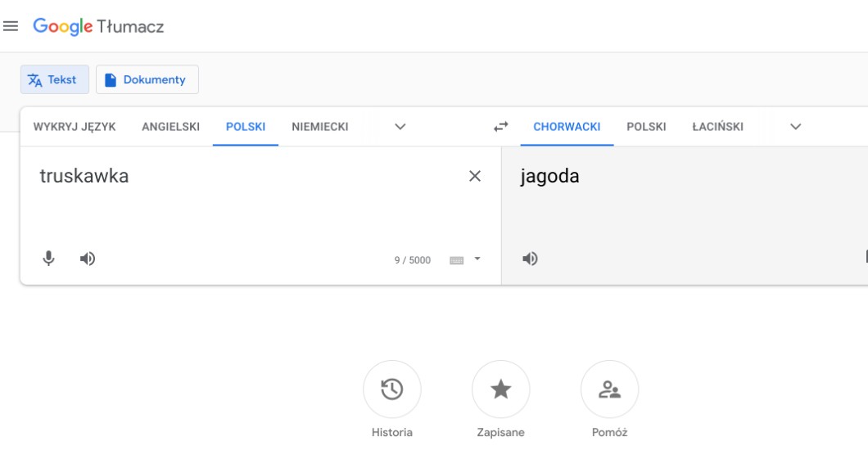The height and width of the screenshot is (450, 868).
Task: Expand source language list chevron
Action: (400, 127)
